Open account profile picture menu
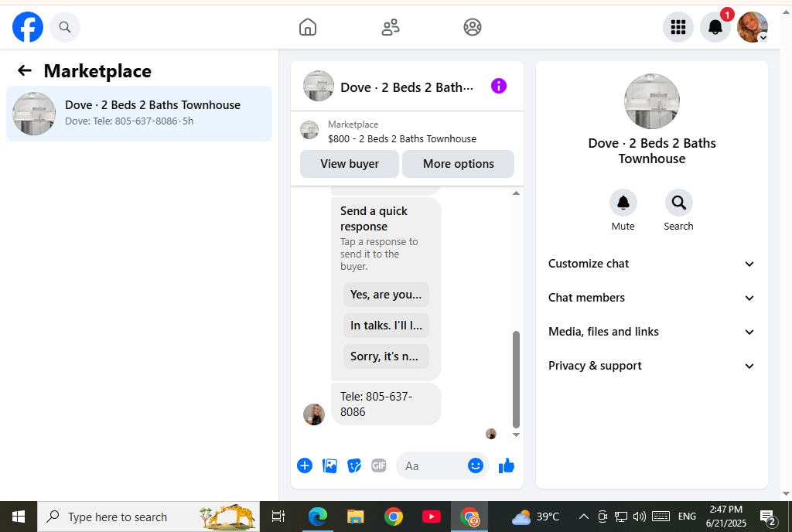Viewport: 792px width, 532px height. 753,27
